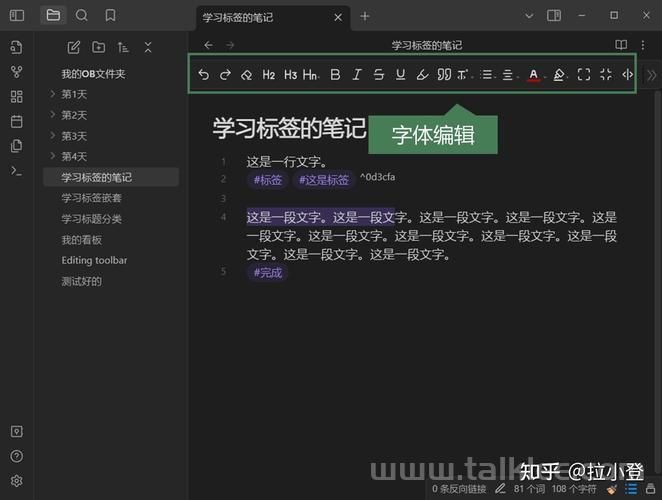Create a new note
This screenshot has height=500, width=662.
(73, 47)
